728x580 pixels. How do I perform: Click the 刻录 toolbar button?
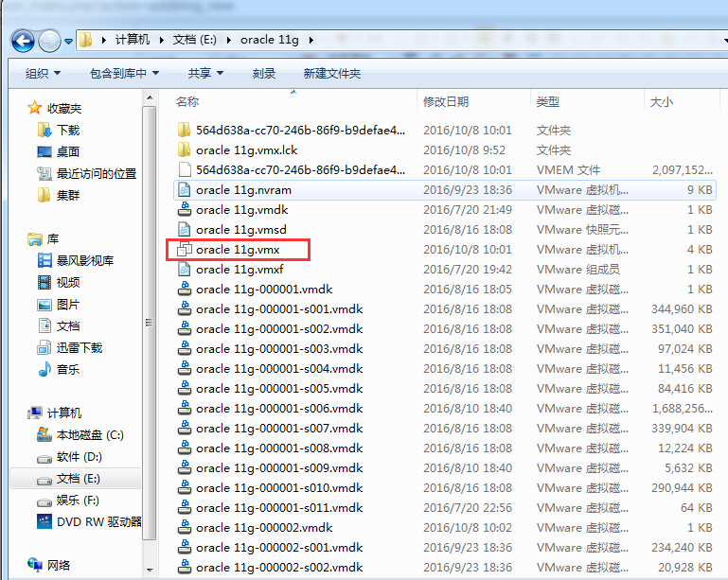(x=264, y=73)
